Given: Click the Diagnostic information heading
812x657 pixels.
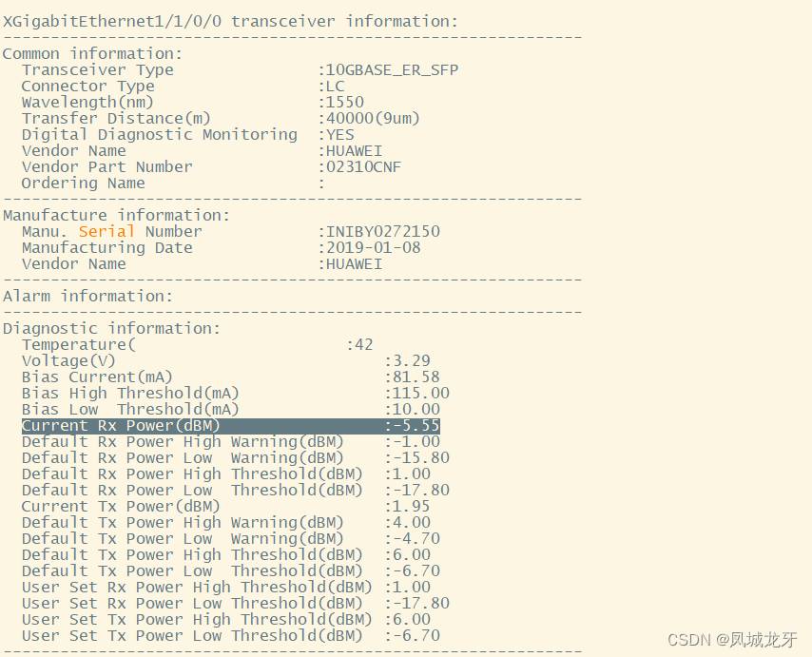Looking at the screenshot, I should click(x=111, y=329).
